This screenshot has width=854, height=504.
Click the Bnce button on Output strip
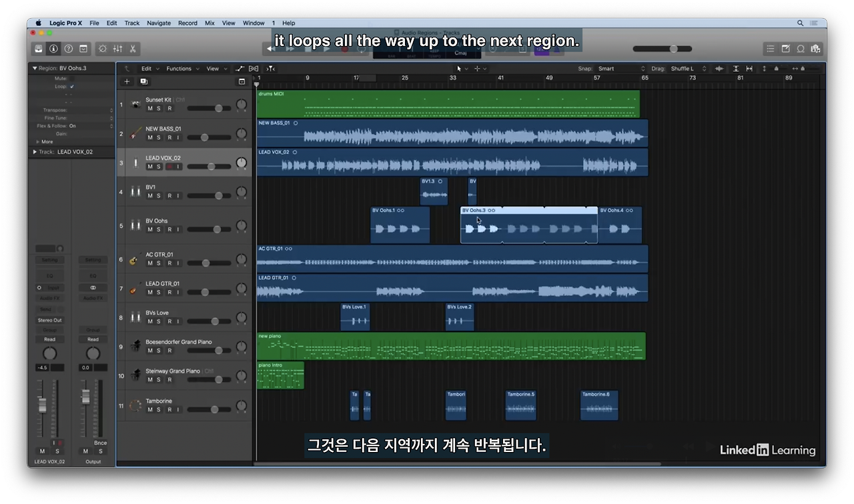pyautogui.click(x=100, y=443)
